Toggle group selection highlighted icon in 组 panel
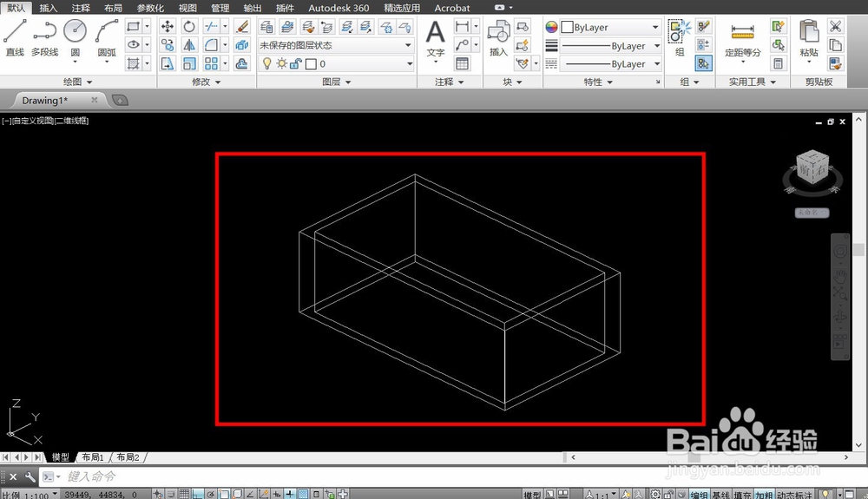 pos(703,63)
